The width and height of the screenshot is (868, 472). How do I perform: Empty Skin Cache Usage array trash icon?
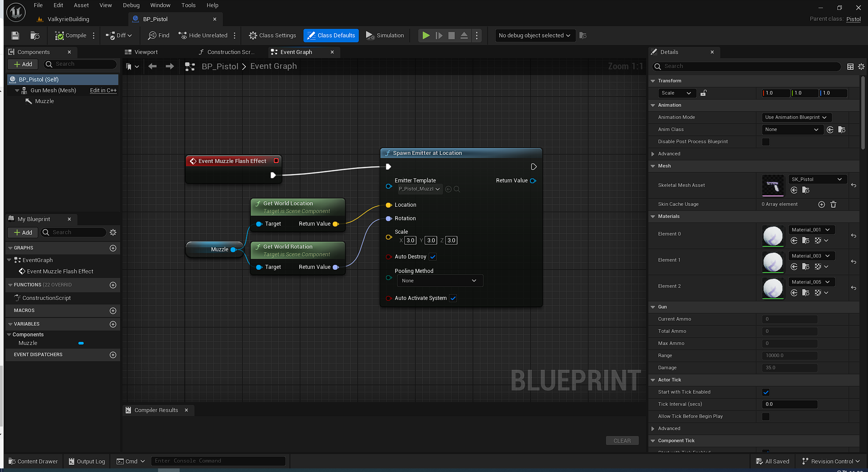[833, 204]
